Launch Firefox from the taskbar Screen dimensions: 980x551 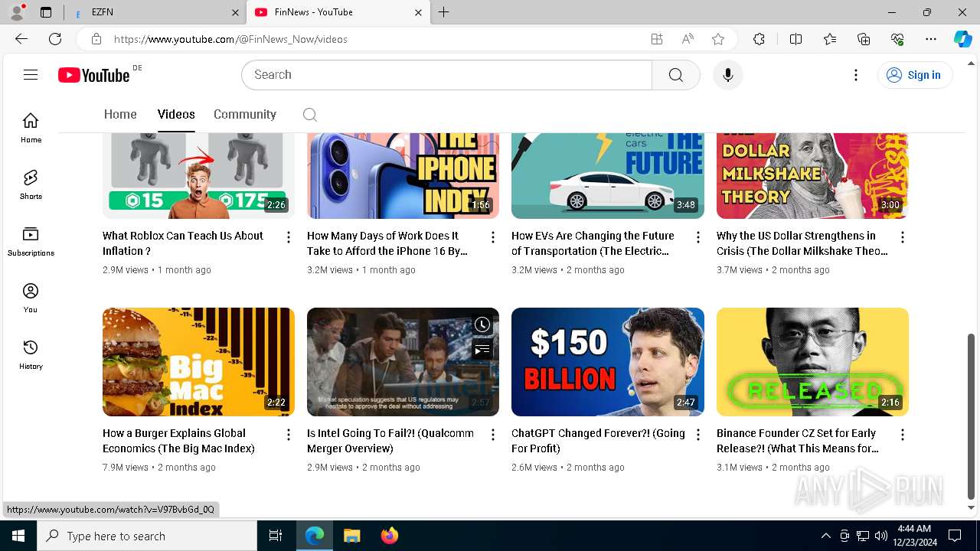pyautogui.click(x=390, y=536)
